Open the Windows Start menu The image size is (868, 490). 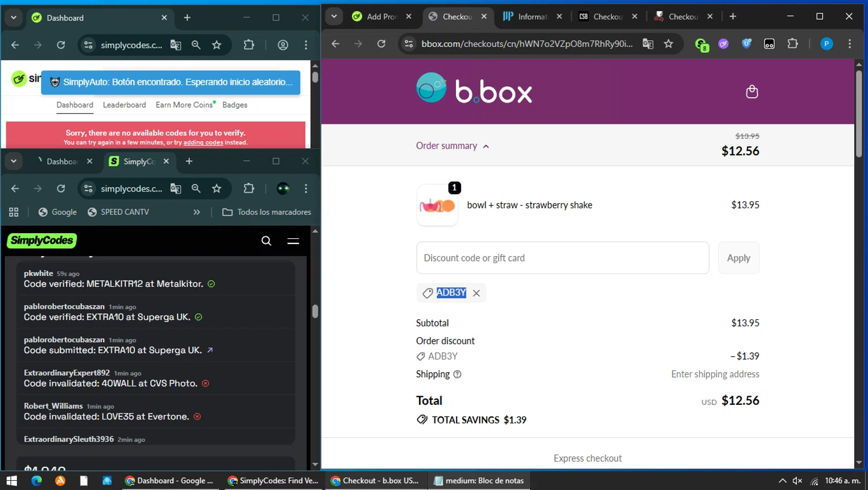pyautogui.click(x=12, y=481)
